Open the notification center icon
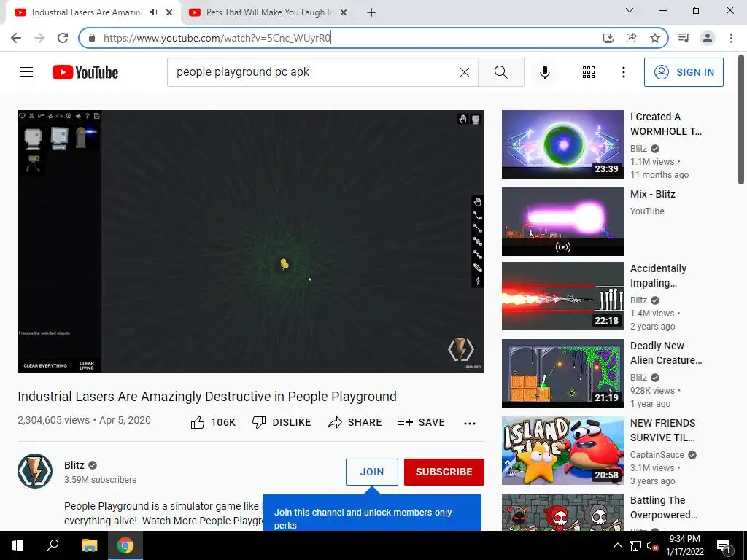 coord(724,546)
